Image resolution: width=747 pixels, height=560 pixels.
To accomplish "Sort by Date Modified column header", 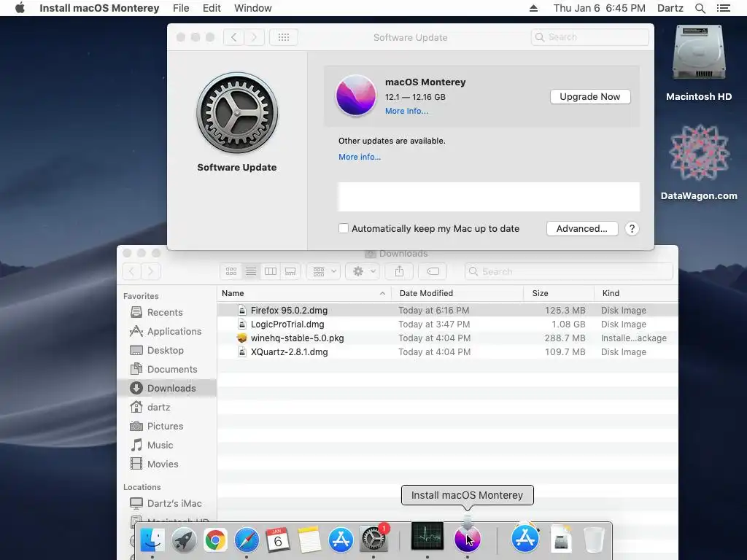I will [457, 293].
